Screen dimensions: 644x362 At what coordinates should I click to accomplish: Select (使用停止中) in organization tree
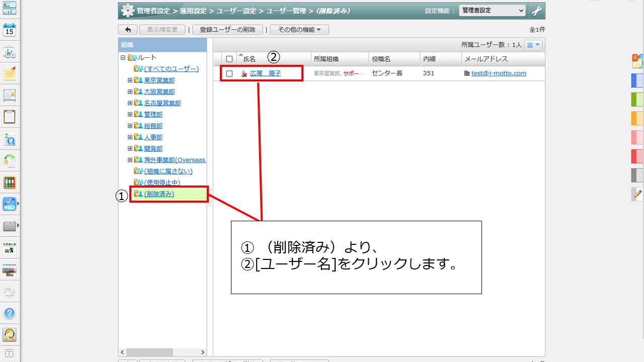(162, 183)
